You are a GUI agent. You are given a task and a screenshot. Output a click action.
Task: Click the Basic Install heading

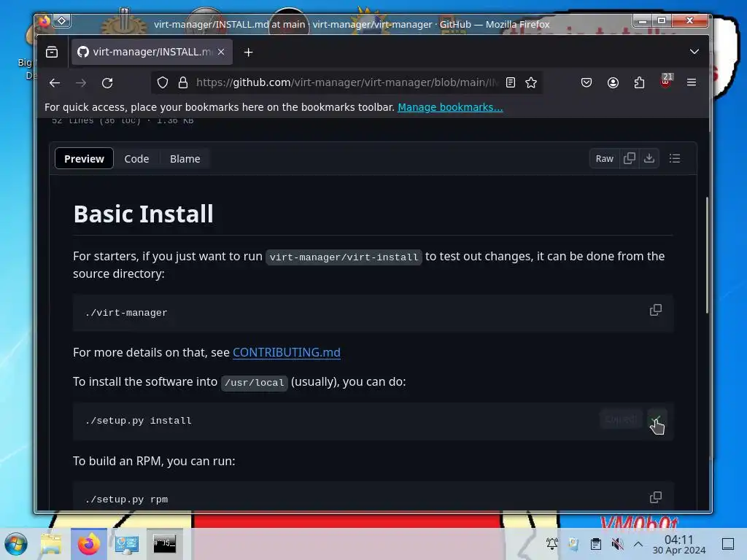point(144,214)
